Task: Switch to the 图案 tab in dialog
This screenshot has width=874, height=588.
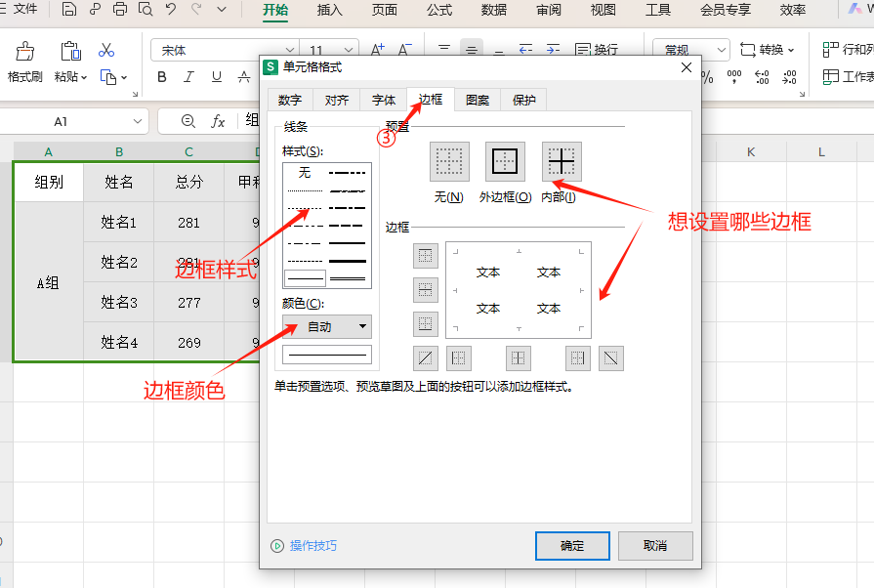Action: (478, 100)
